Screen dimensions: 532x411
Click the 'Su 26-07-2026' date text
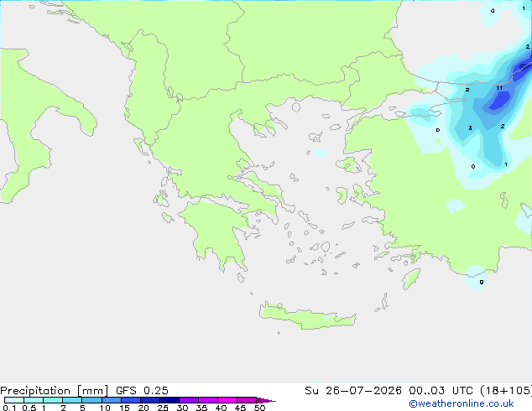[353, 391]
